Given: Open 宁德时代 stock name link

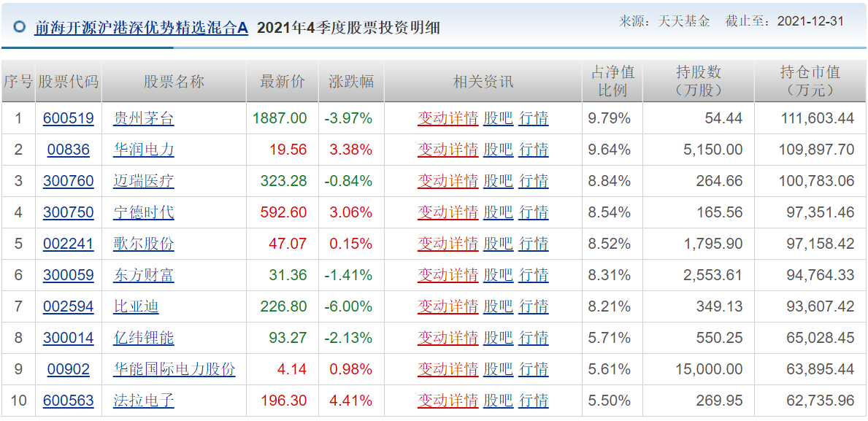Looking at the screenshot, I should 143,212.
